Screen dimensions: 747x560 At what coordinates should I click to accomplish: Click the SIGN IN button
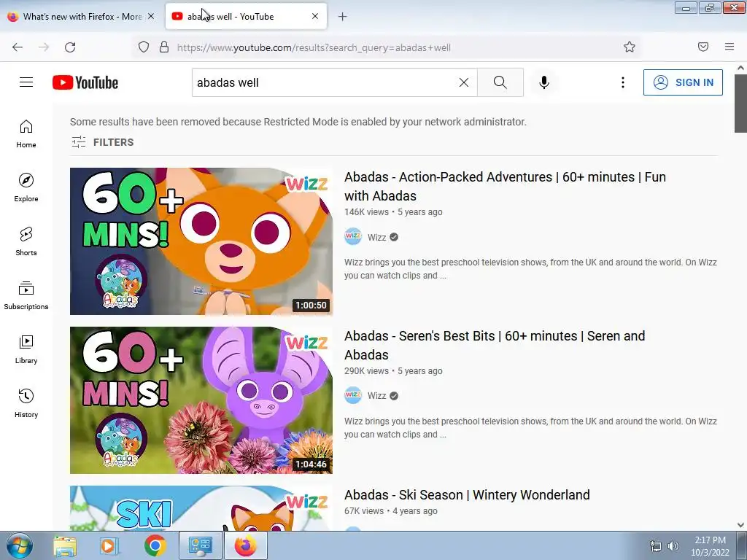(683, 82)
